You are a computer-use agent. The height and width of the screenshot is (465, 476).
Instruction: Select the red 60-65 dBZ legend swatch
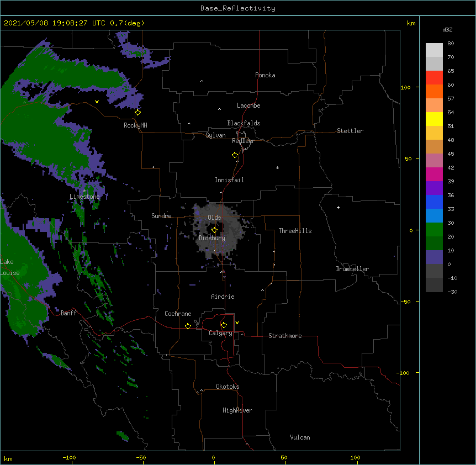pos(434,78)
